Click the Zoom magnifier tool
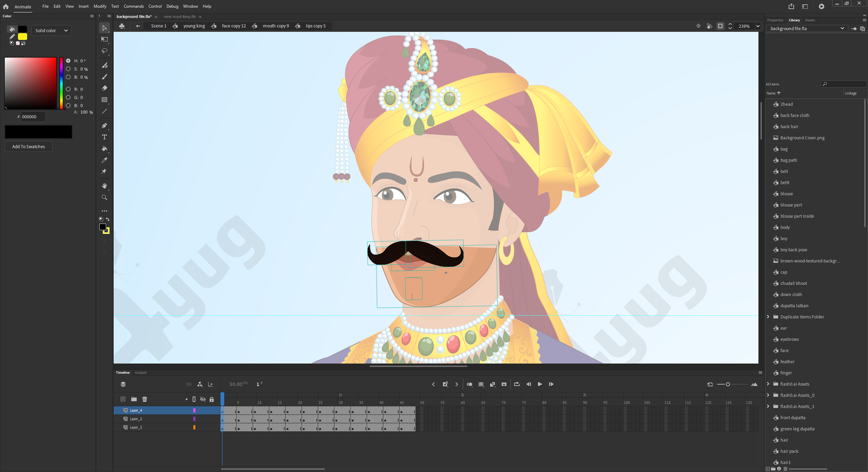 (x=104, y=197)
